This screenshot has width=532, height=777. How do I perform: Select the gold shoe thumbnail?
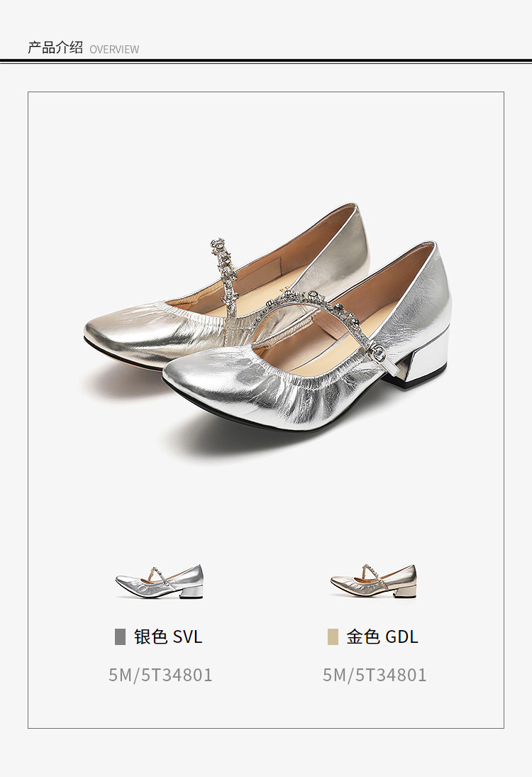click(374, 581)
